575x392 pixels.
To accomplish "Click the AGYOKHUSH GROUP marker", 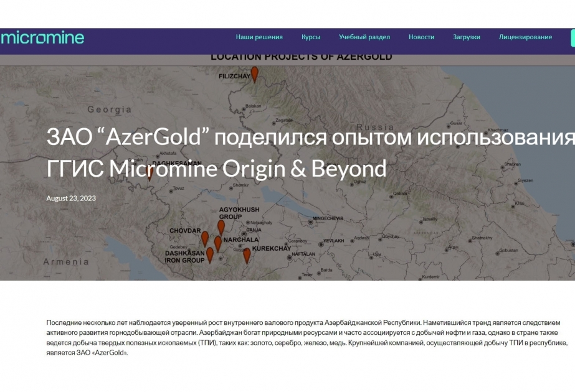I will tap(221, 226).
